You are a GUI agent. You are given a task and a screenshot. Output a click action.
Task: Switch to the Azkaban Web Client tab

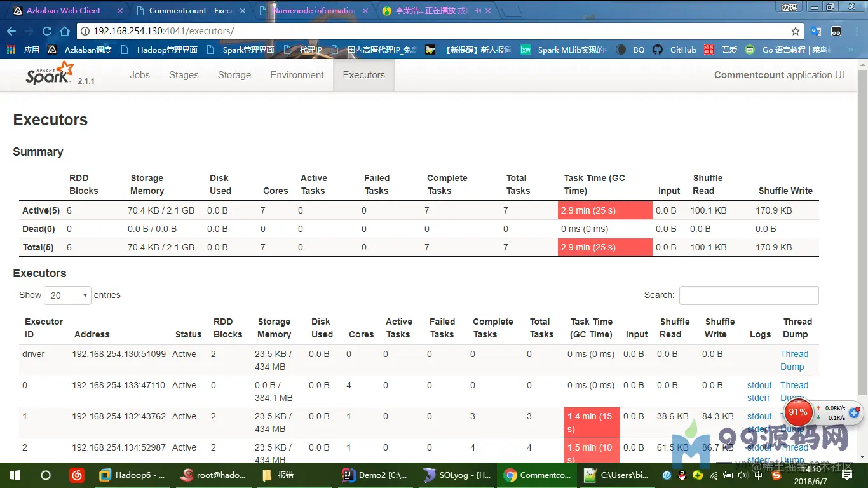click(63, 11)
